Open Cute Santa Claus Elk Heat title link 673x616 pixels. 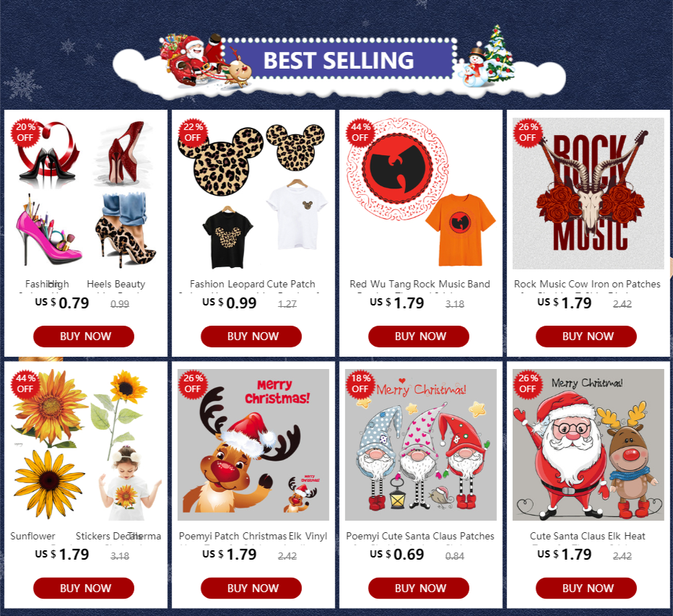point(587,536)
